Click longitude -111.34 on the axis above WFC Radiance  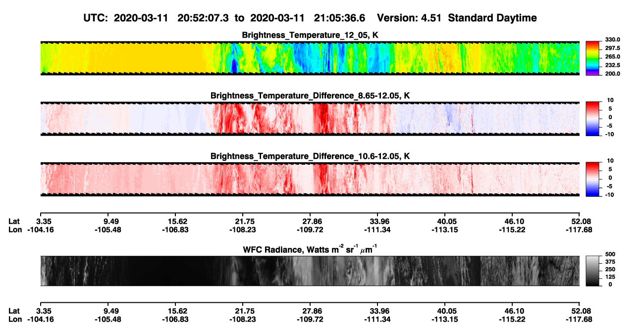click(377, 230)
